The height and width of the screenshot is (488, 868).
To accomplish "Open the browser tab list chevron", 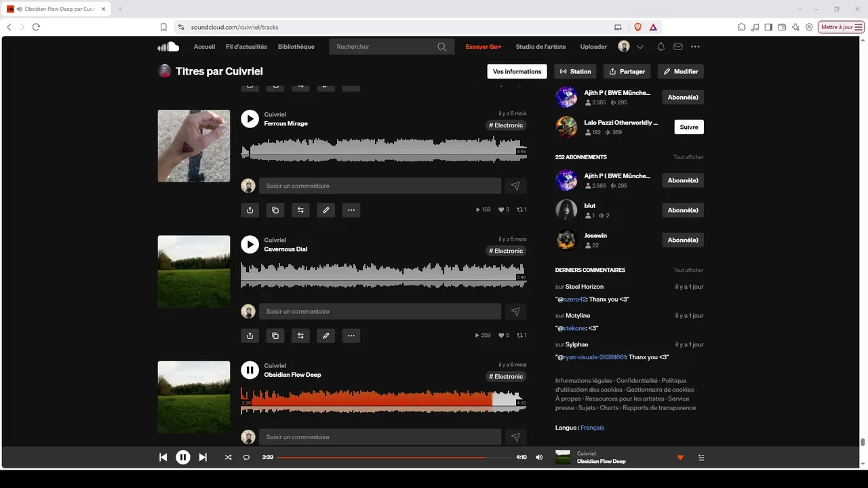I will (x=800, y=9).
